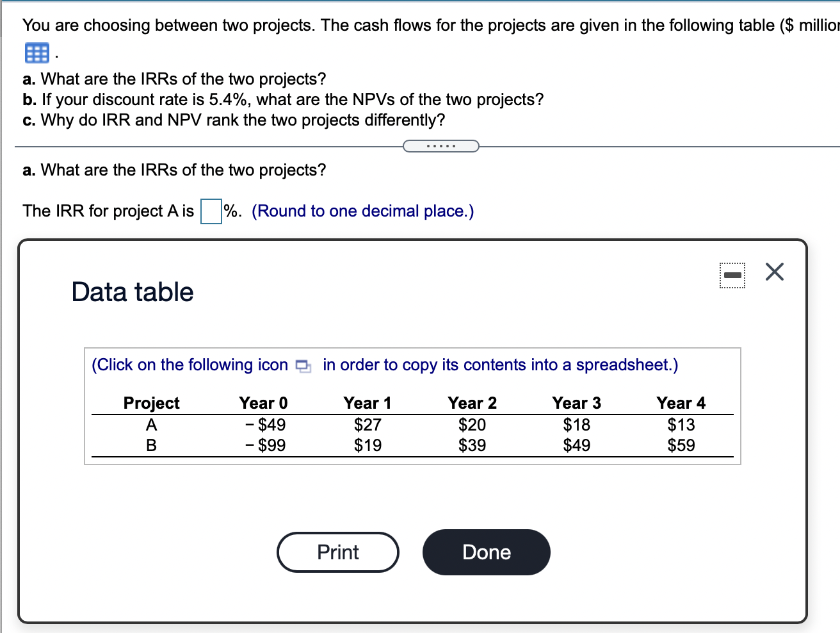840x633 pixels.
Task: Click the Round to one decimal place hint
Action: point(362,210)
